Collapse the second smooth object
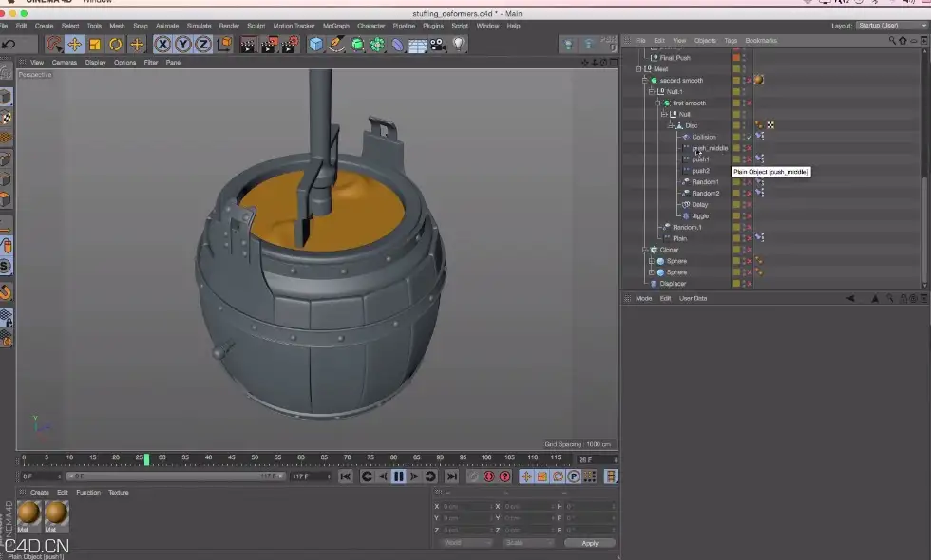Screen dimensions: 931x560 [x=645, y=80]
